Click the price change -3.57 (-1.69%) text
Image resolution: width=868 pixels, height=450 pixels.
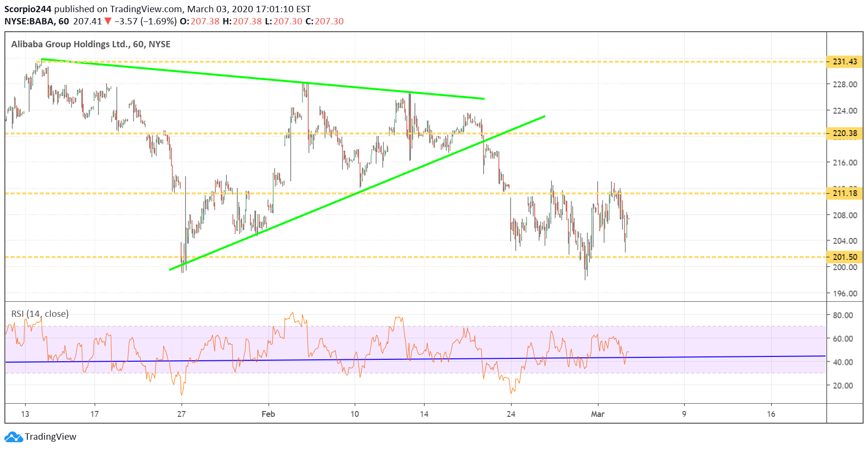[x=146, y=21]
